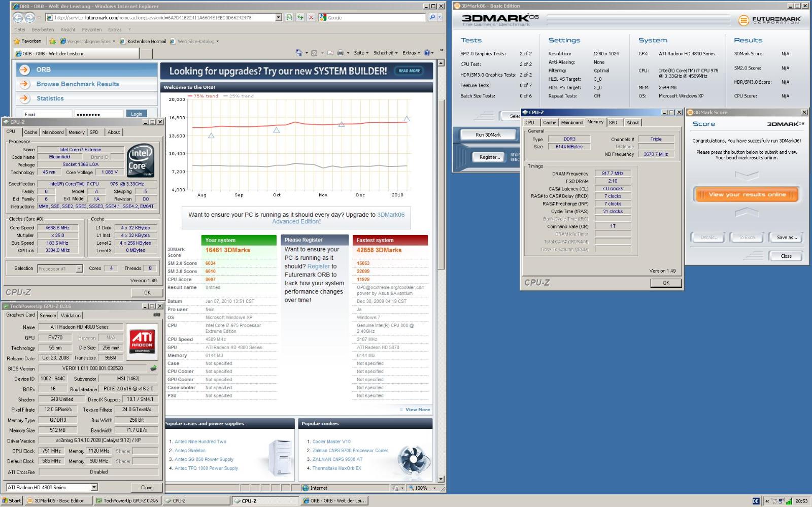Expand hidden tray icons chevron
812x507 pixels.
pyautogui.click(x=767, y=501)
